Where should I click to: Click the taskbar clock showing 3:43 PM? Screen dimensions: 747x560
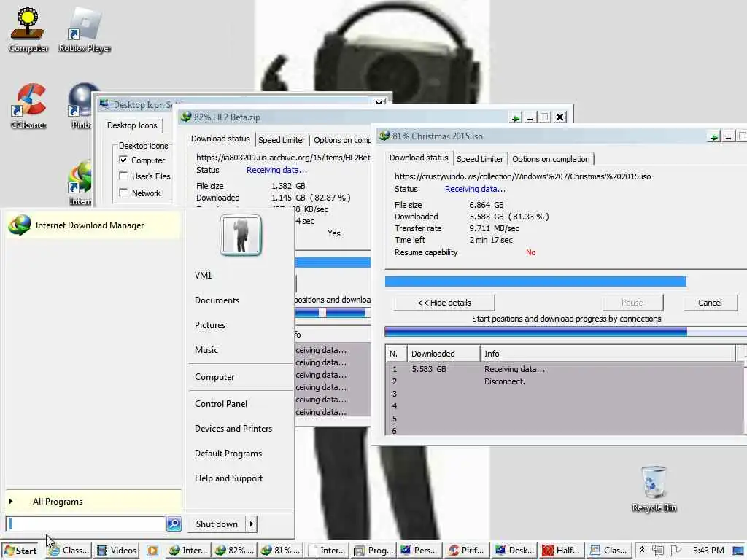[x=708, y=551]
